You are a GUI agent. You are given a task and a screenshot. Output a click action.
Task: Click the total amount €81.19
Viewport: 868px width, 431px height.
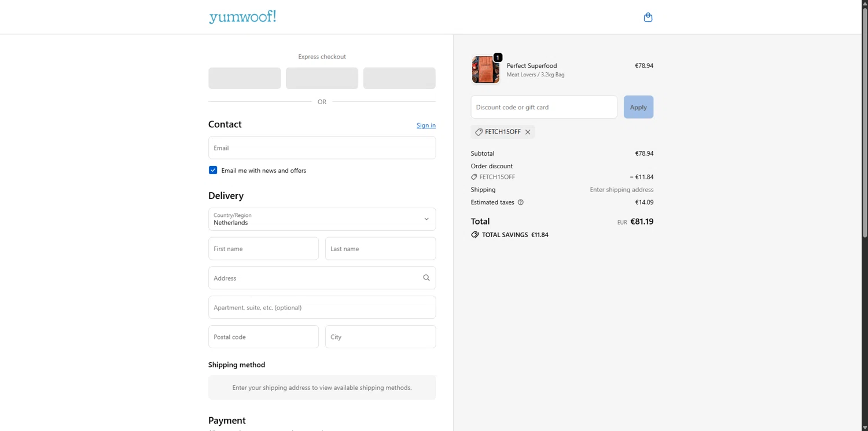pyautogui.click(x=642, y=222)
